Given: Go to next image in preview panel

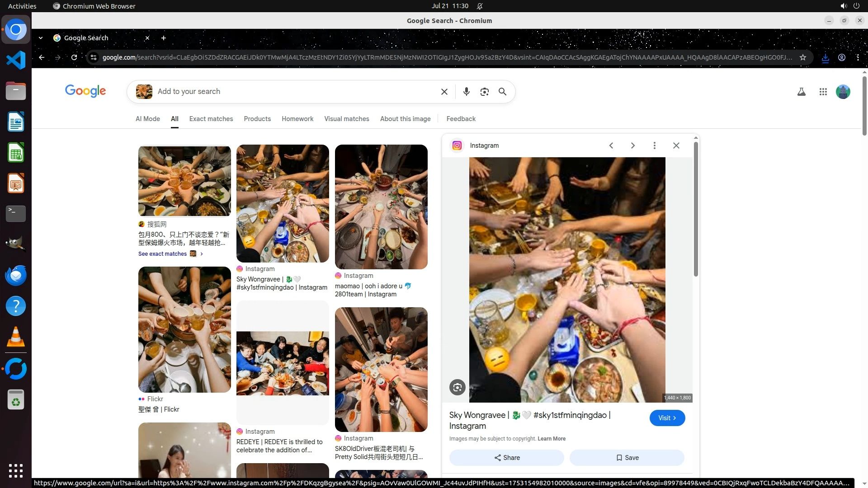Looking at the screenshot, I should point(632,145).
